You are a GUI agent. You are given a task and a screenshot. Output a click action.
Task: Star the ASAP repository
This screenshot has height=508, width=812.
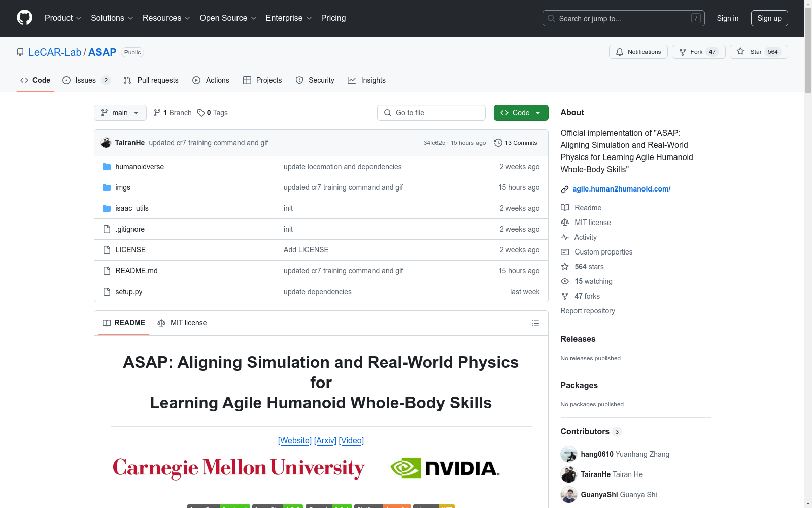pyautogui.click(x=758, y=52)
